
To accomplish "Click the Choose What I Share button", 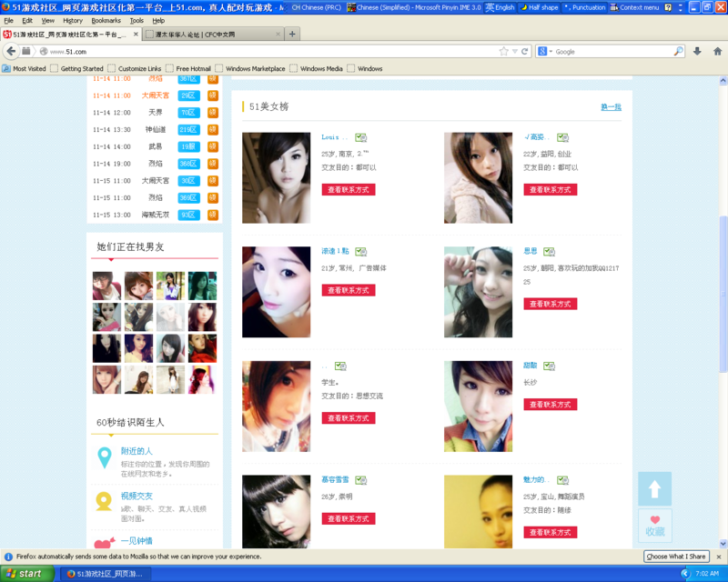I will [676, 556].
